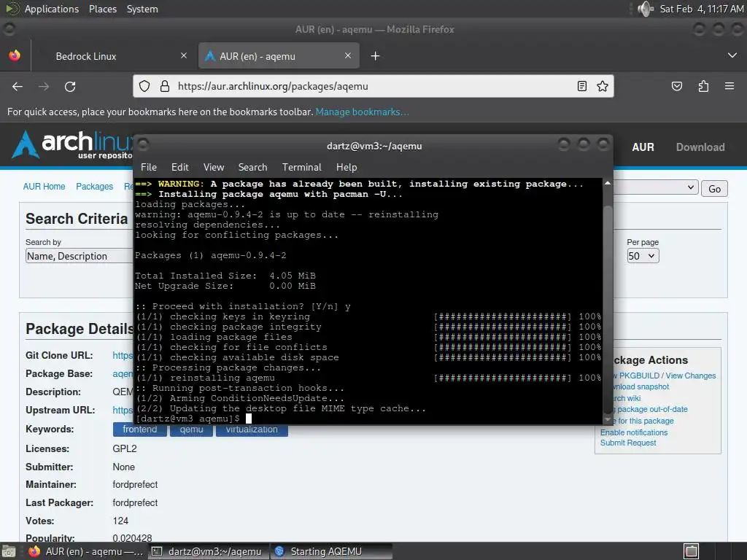Open the Places panel menu

point(102,9)
